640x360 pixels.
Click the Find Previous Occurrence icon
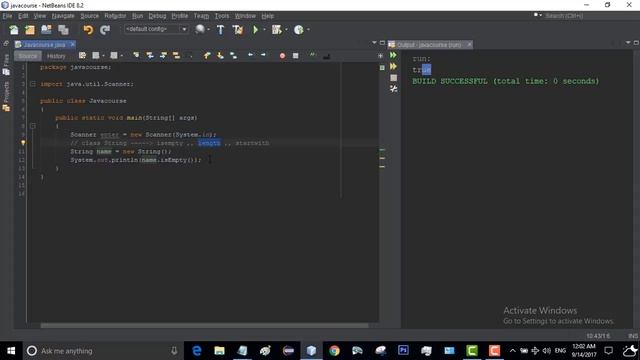[150, 56]
